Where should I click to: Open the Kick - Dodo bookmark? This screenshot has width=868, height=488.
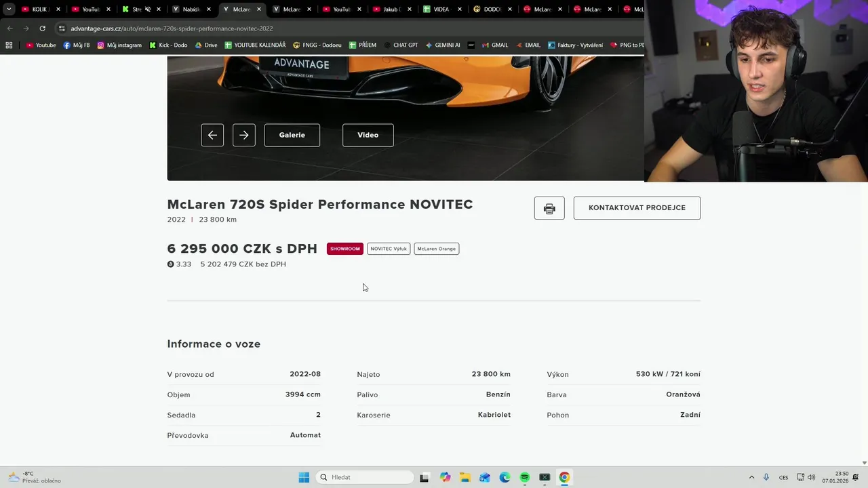[x=168, y=45]
